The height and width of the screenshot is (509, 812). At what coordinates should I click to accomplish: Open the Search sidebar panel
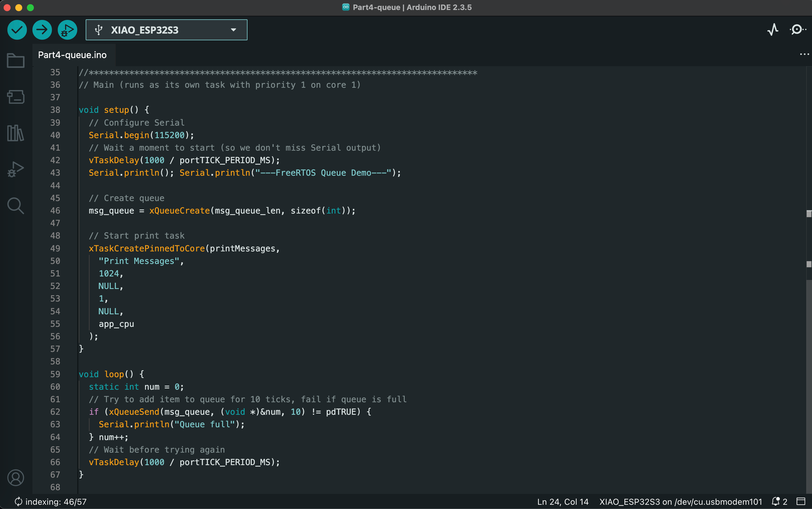tap(15, 205)
